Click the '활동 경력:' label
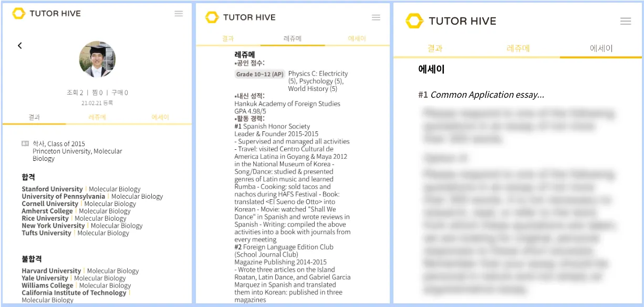This screenshot has width=644, height=307. click(251, 119)
